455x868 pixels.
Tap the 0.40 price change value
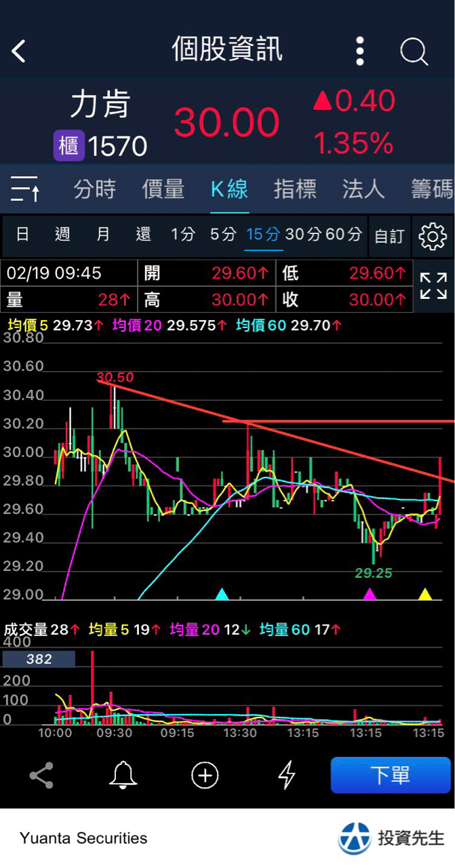point(365,101)
